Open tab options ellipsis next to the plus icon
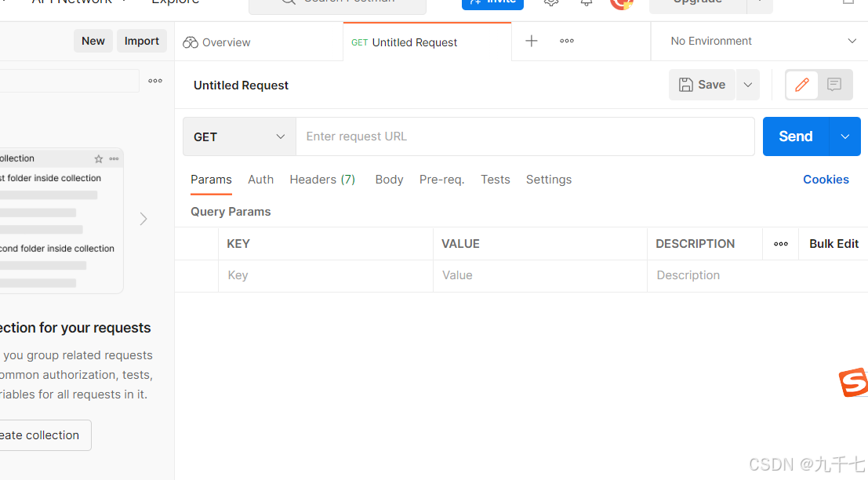Viewport: 868px width, 480px height. 566,41
